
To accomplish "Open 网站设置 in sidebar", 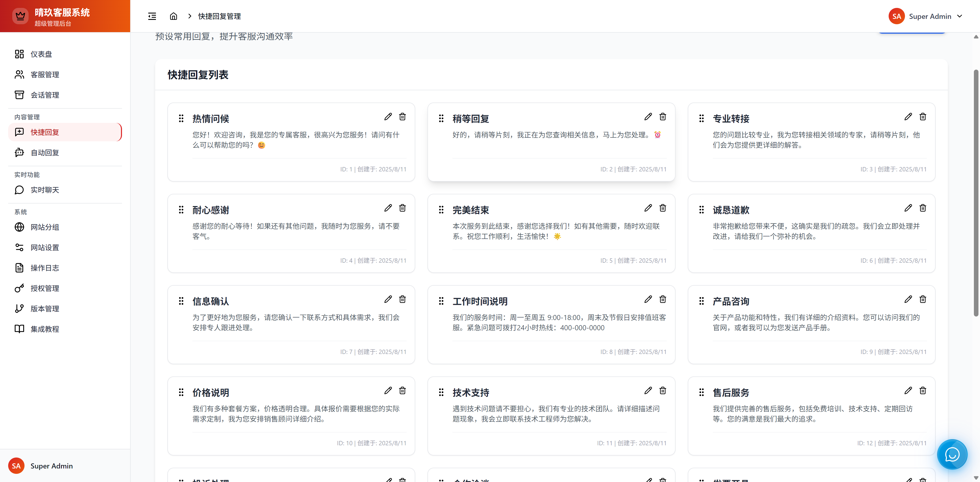I will click(44, 247).
